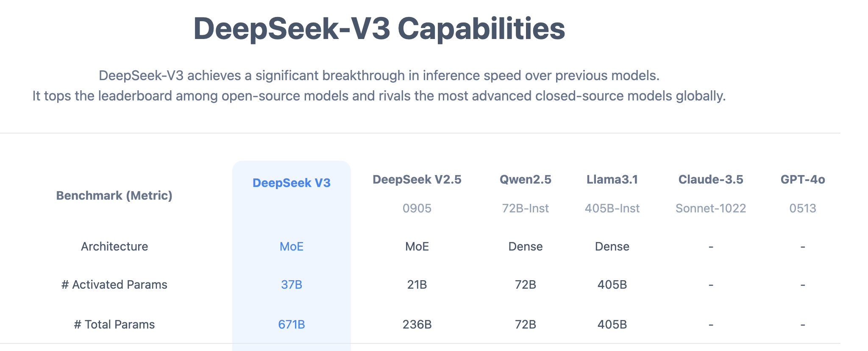Viewport: 868px width, 351px height.
Task: Select the 37B activated params value
Action: click(292, 284)
